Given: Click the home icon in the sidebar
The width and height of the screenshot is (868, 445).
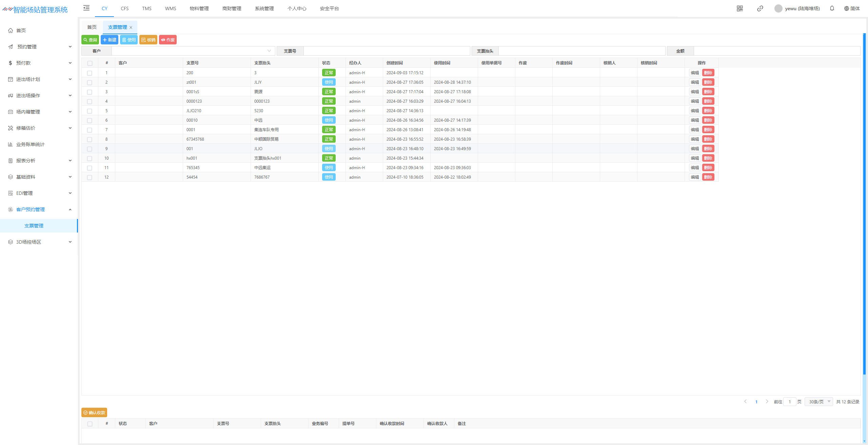Looking at the screenshot, I should pos(11,31).
